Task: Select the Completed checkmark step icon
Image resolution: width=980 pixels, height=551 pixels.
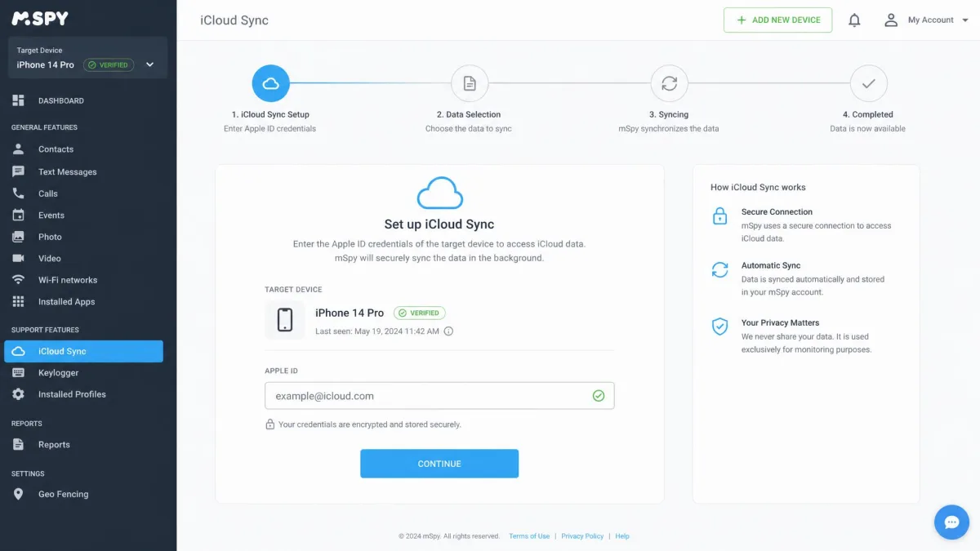Action: [x=868, y=83]
